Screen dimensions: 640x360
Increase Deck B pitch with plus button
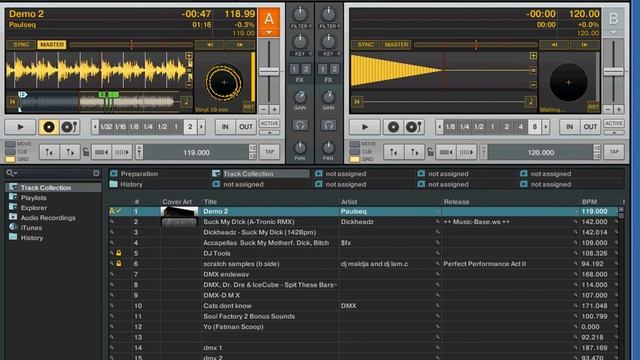tap(619, 109)
